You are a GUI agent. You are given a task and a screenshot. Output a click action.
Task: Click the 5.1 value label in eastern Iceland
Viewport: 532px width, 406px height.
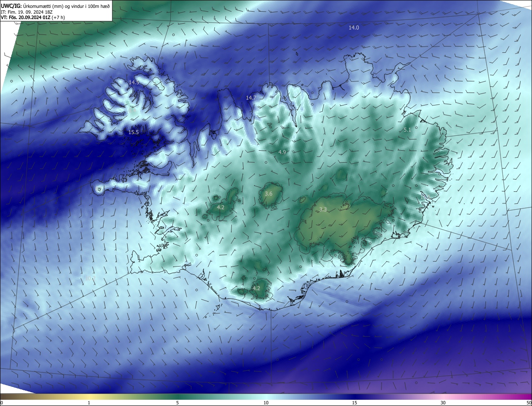(407, 130)
